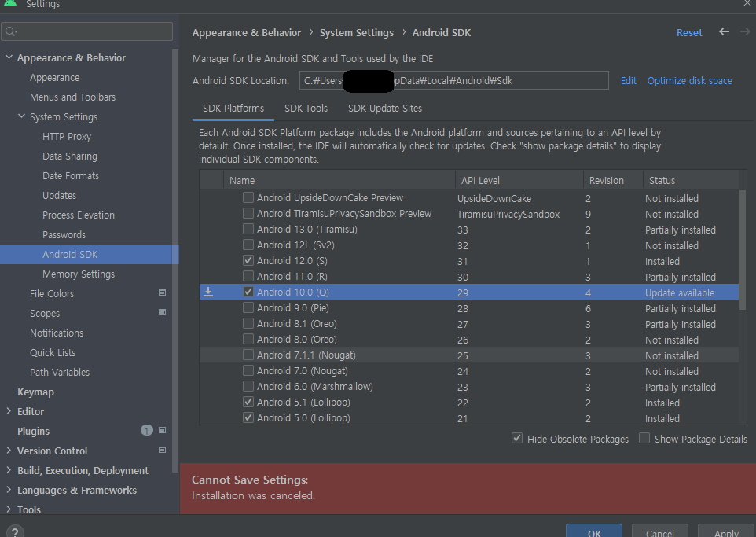Screen dimensions: 756x537
Task: Click the search magnifier icon in settings
Action: click(x=10, y=32)
